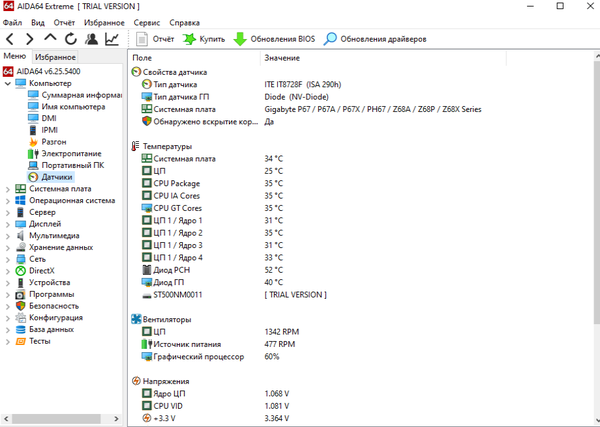Click the Up level arrow icon
This screenshot has width=600, height=427.
[x=50, y=39]
